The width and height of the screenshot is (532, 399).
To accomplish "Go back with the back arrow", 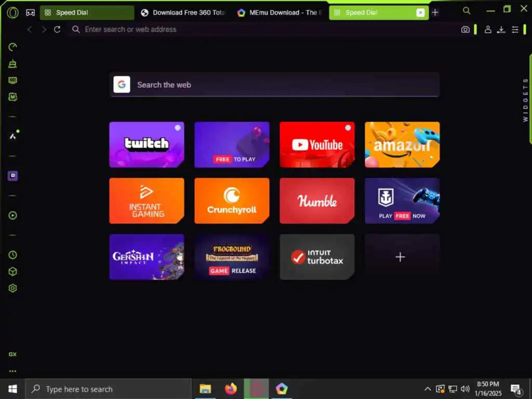I will tap(30, 30).
